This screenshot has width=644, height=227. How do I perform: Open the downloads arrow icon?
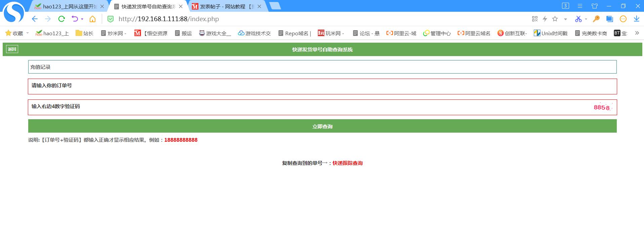point(636,19)
